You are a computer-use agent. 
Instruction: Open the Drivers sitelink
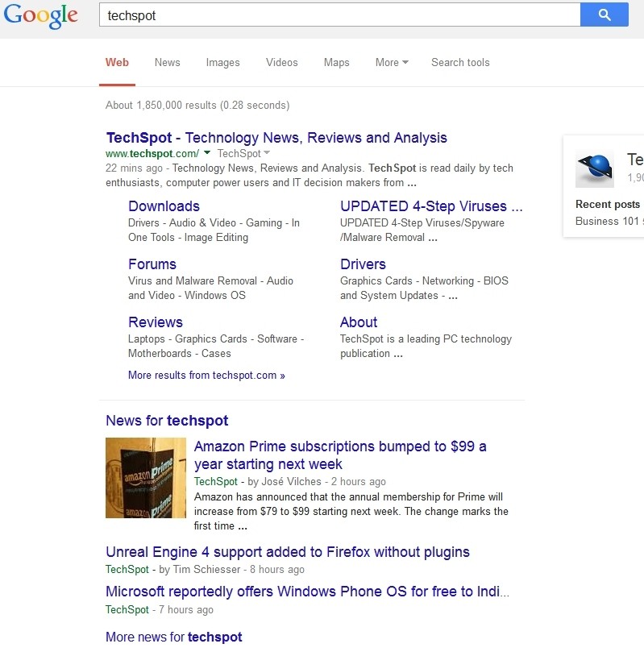point(363,264)
